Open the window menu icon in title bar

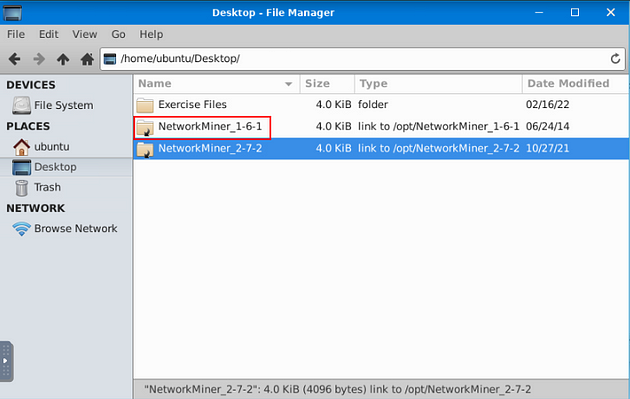pyautogui.click(x=12, y=12)
